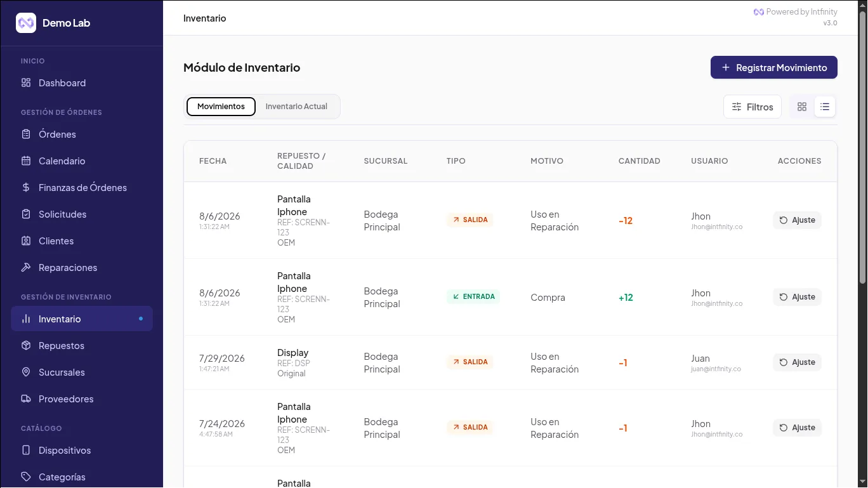Viewport: 868px width, 488px height.
Task: Click the ENTRADA type badge
Action: pyautogui.click(x=473, y=297)
